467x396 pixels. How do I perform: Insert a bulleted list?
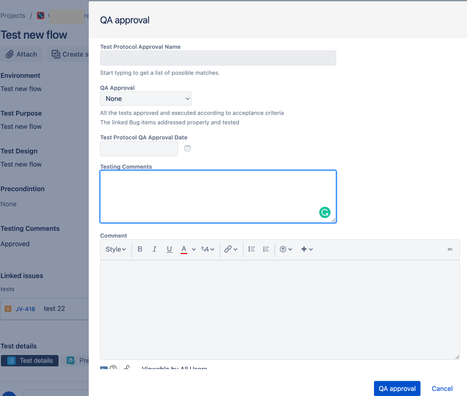pos(252,249)
